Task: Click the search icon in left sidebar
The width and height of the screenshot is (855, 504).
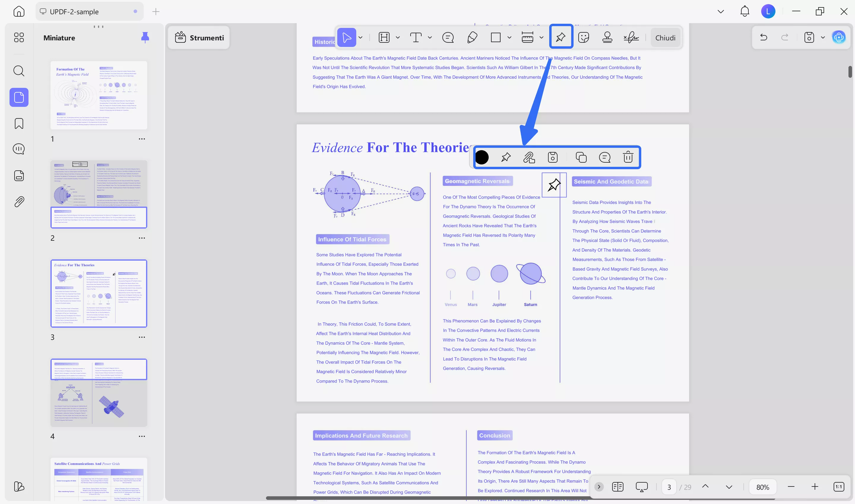Action: pyautogui.click(x=19, y=71)
